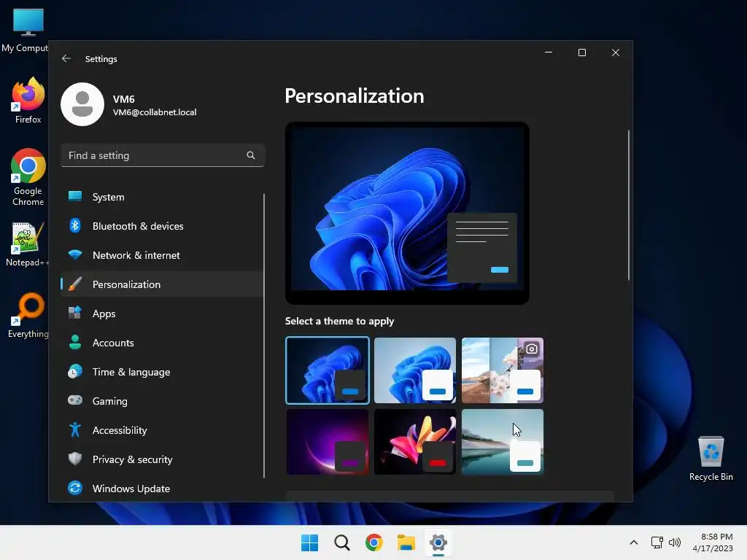Click the Bluetooth icon in sidebar

coord(75,225)
